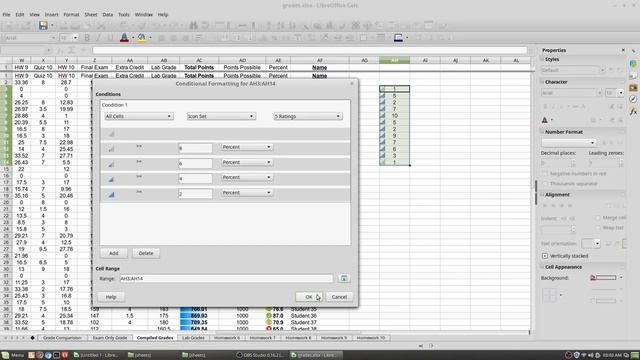
Task: Open the Icon Set condition dropdown
Action: click(x=221, y=116)
